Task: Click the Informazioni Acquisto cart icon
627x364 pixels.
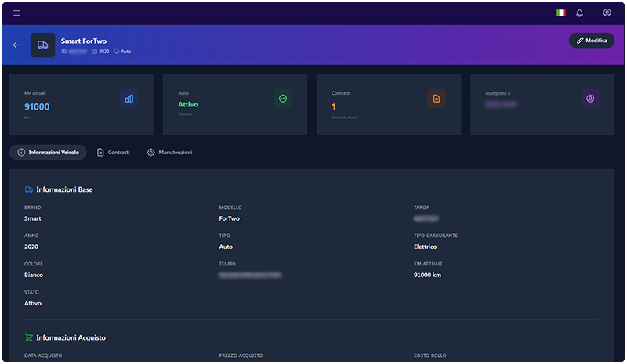Action: point(29,337)
